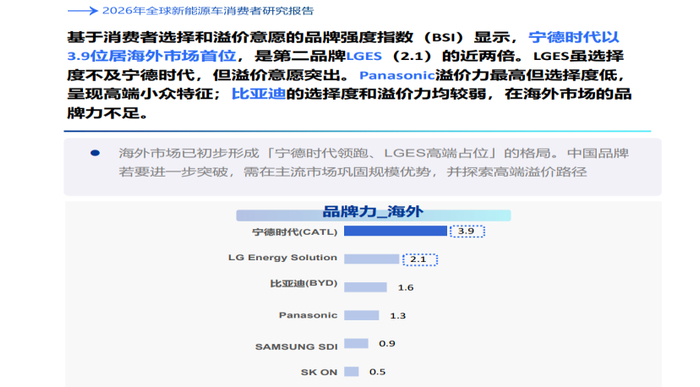The width and height of the screenshot is (700, 387).
Task: Click the LG Energy Solution bar
Action: click(371, 259)
